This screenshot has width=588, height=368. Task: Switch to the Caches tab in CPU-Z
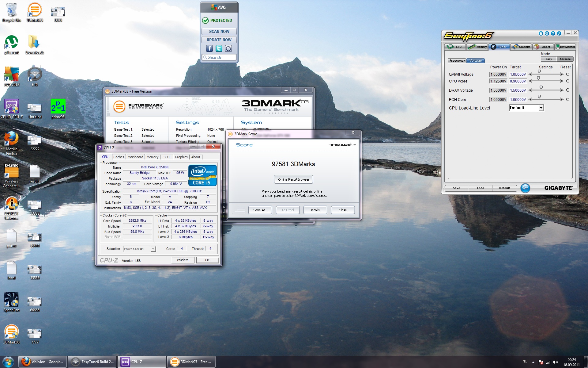tap(119, 157)
